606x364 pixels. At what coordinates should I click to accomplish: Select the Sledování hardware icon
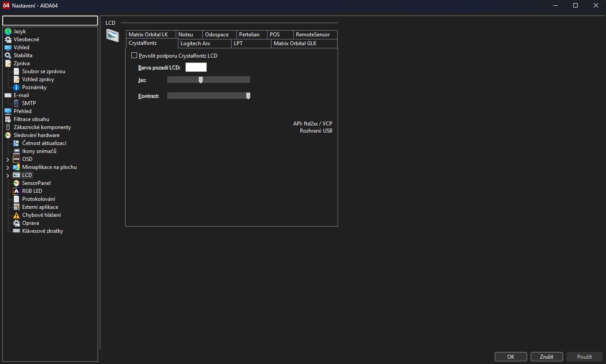tap(8, 135)
